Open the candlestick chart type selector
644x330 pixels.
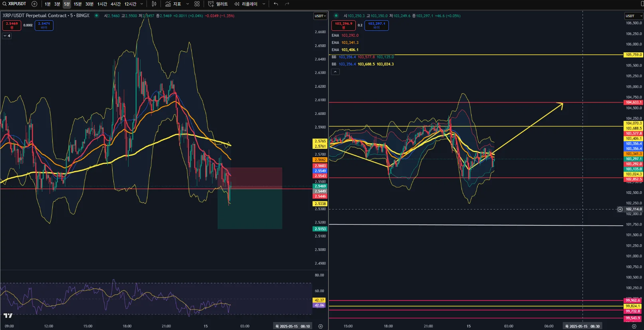[154, 4]
